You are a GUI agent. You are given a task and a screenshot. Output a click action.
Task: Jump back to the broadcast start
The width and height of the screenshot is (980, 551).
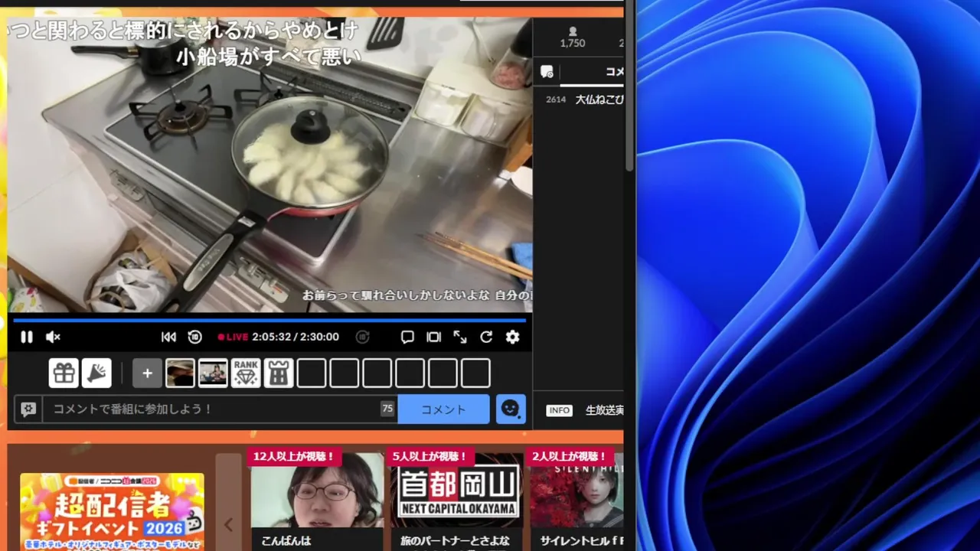click(168, 337)
